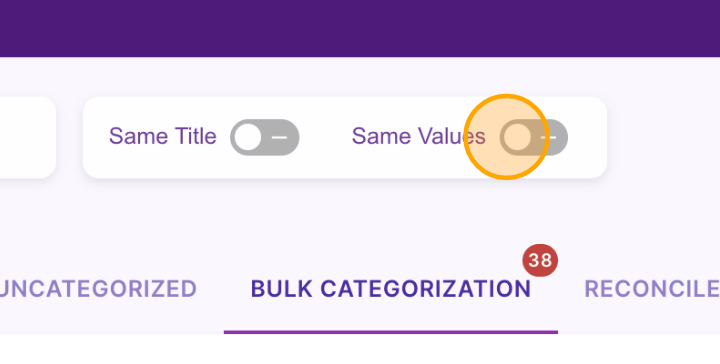
Task: Click the knob of the Same Values switch
Action: [x=517, y=137]
